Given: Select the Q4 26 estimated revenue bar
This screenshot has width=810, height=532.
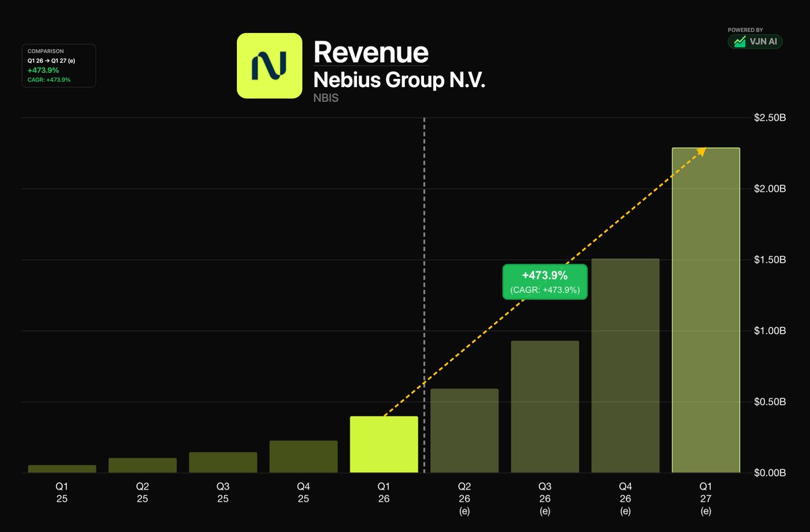Looking at the screenshot, I should click(625, 365).
